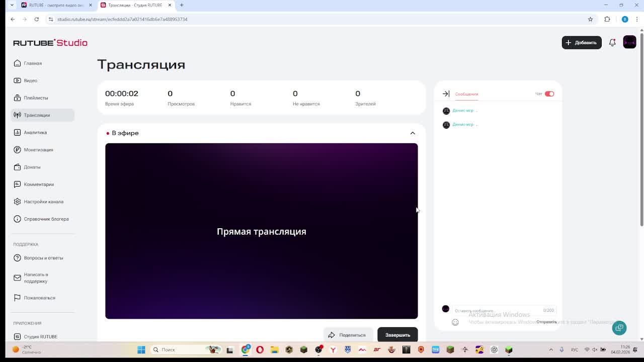Viewport: 644px width, 362px height.
Task: Click the first chat message
Action: (x=460, y=111)
